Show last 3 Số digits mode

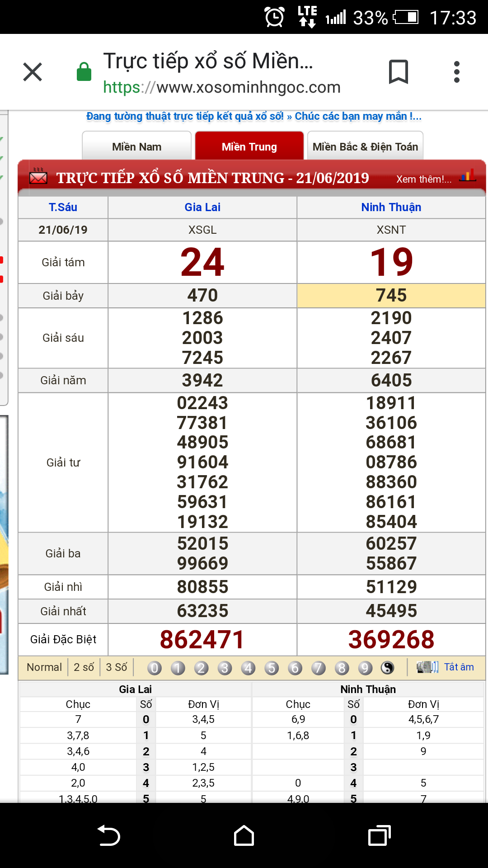(117, 667)
